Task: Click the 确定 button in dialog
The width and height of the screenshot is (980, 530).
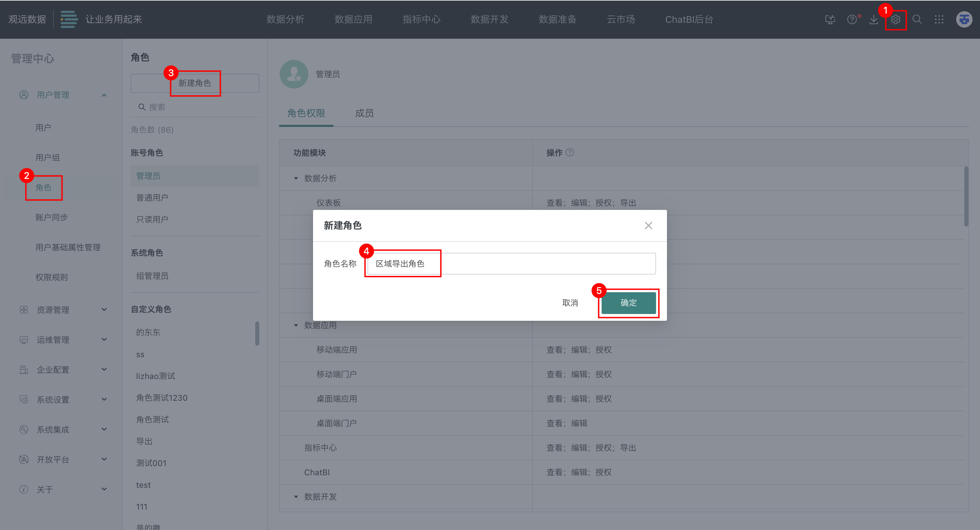Action: 628,303
